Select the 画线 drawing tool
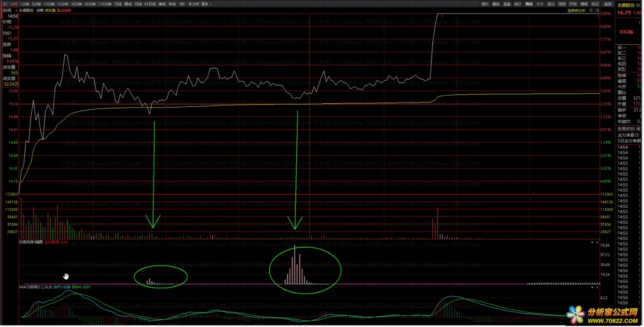The height and width of the screenshot is (327, 644). coord(529,4)
